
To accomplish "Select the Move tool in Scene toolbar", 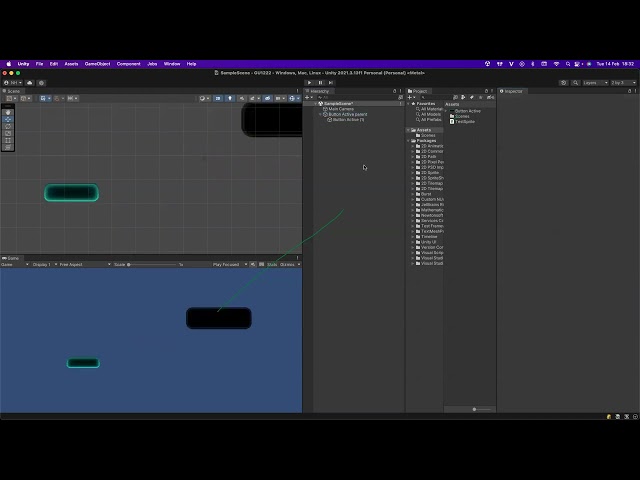I will tap(8, 119).
